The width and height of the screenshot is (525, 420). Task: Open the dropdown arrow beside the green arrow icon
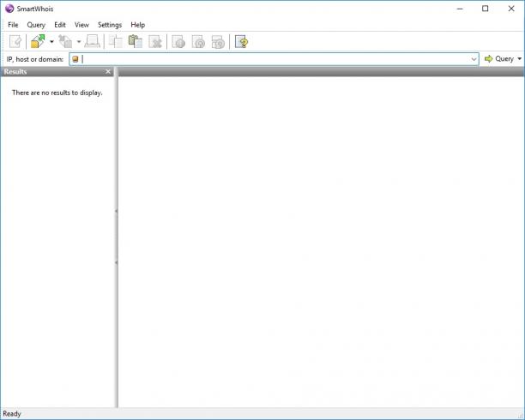click(51, 42)
